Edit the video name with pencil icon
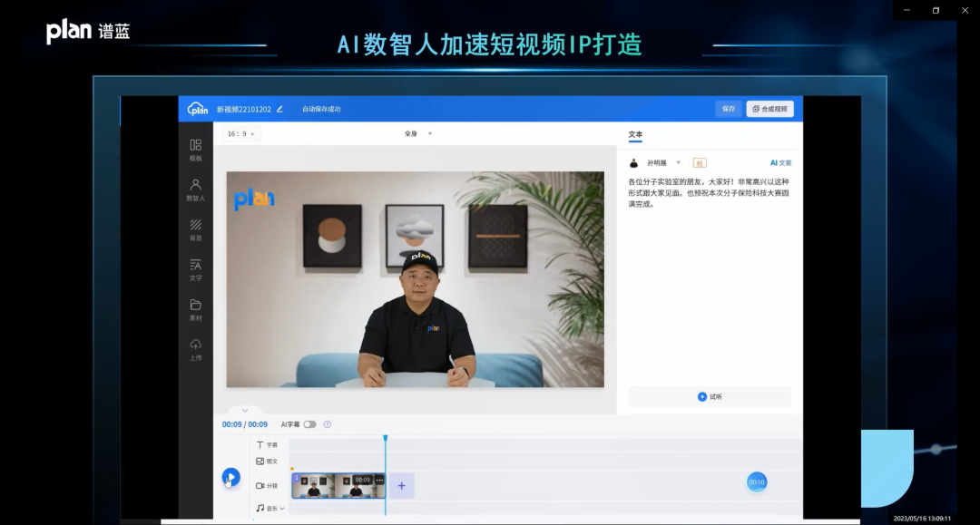This screenshot has width=980, height=525. tap(280, 109)
